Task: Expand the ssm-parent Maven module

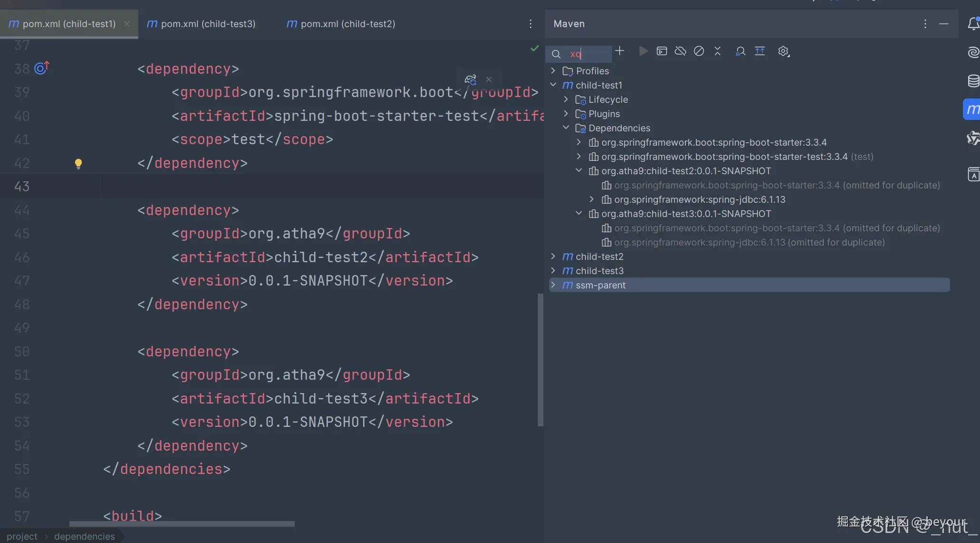Action: click(553, 285)
